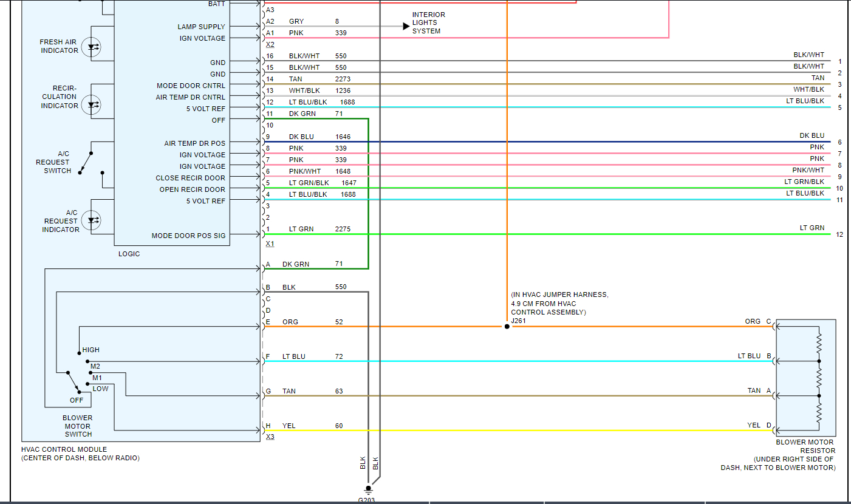851x504 pixels.
Task: Click the LOW position on blower switch
Action: click(100, 389)
